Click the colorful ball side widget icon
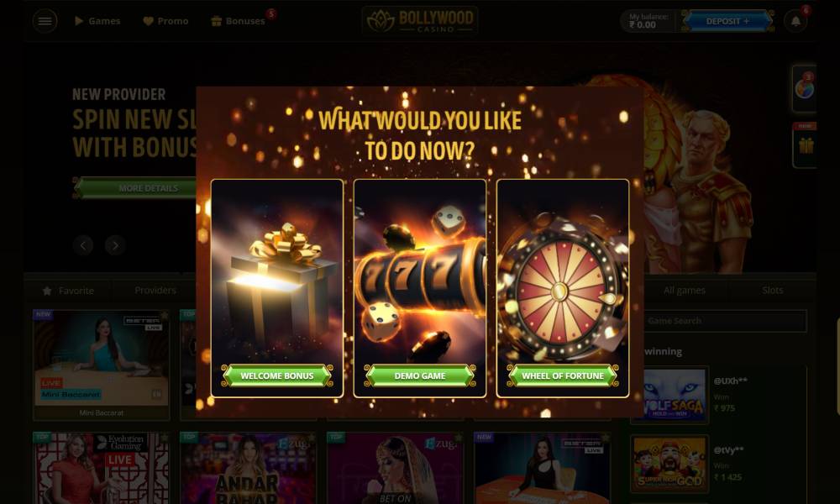Viewport: 840px width, 504px height. pos(805,88)
